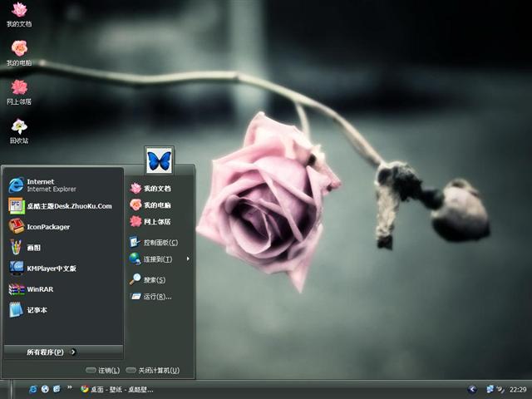Open 记事本 (Notepad) in Start menu
The height and width of the screenshot is (399, 532).
pyautogui.click(x=64, y=310)
